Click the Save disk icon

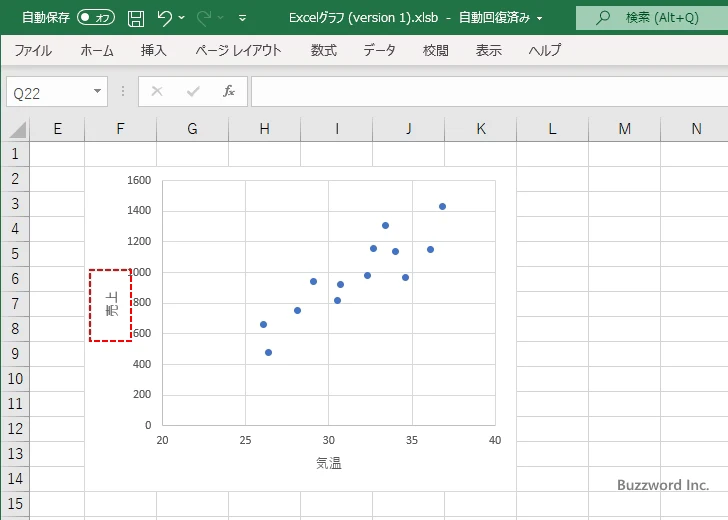[136, 18]
